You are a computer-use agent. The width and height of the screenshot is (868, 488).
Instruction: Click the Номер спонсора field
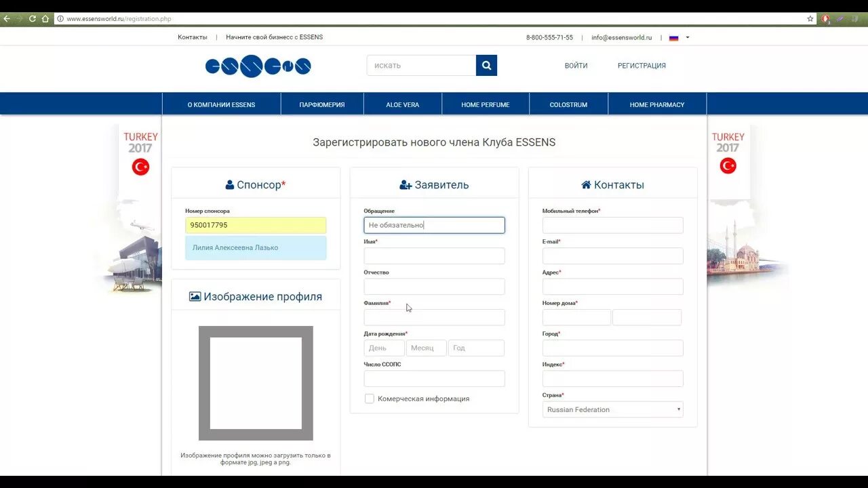[x=256, y=225]
